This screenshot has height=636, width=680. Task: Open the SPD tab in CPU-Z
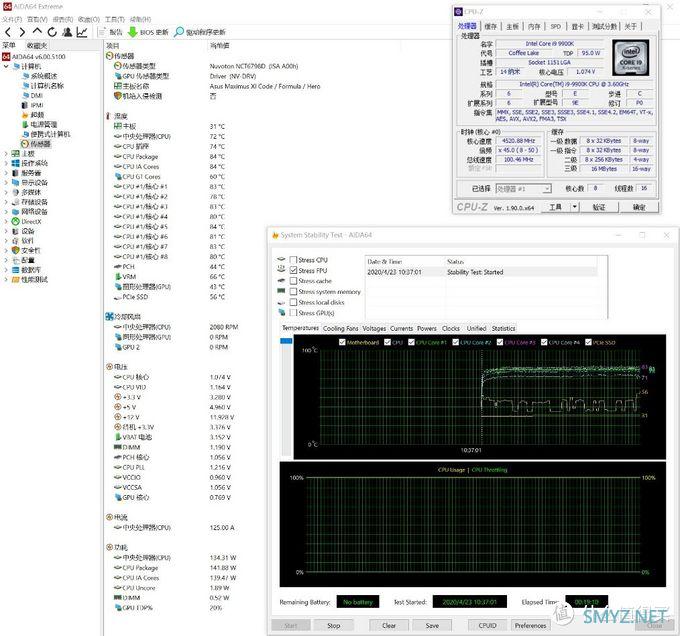(x=556, y=26)
